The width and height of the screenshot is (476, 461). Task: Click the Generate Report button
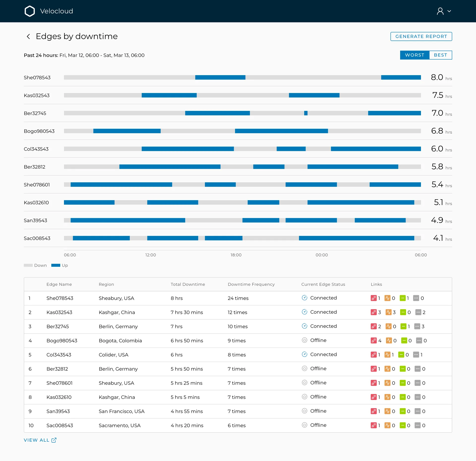click(421, 36)
